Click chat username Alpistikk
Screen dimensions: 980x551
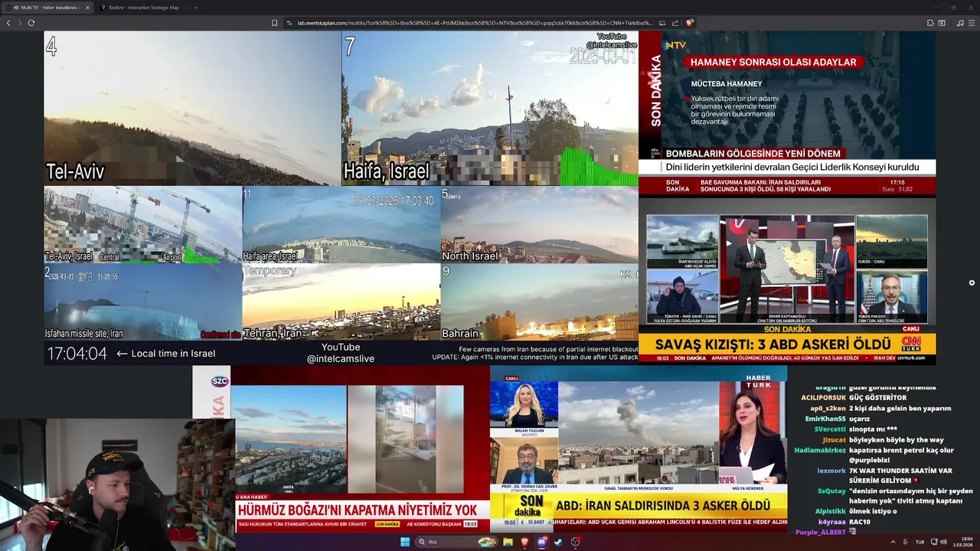coord(830,511)
